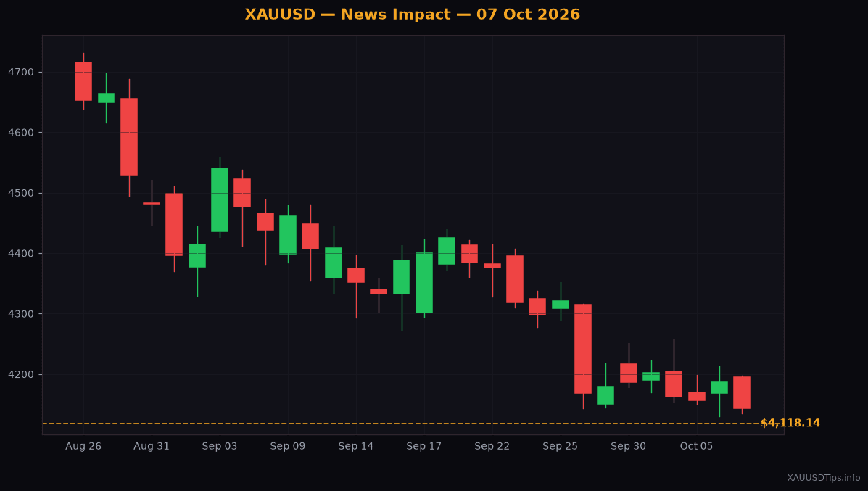
Task: Click the Aug 26 date label
Action: pos(83,446)
